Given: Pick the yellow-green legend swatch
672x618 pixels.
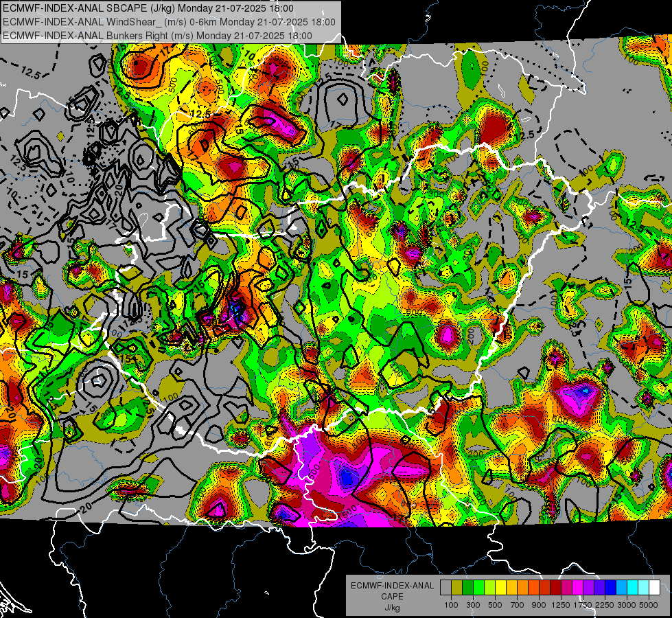Looking at the screenshot, I should click(x=489, y=587).
